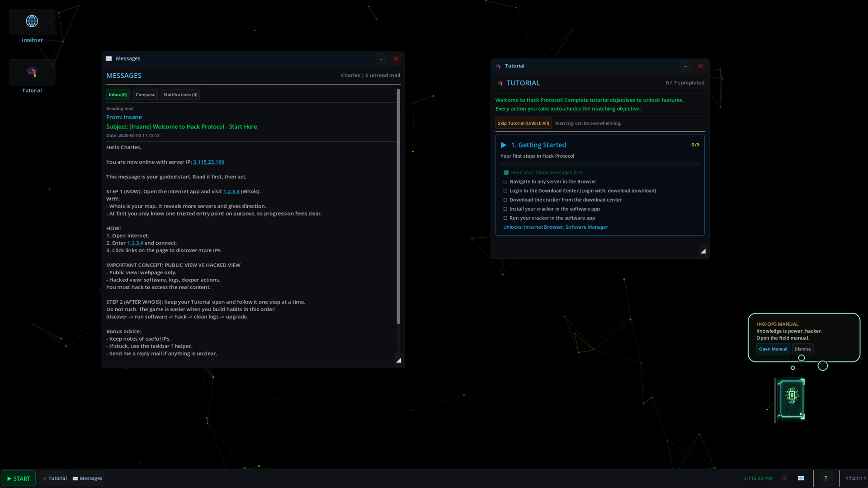Click resize corner icon of Tutorial window
The height and width of the screenshot is (488, 868).
point(703,251)
